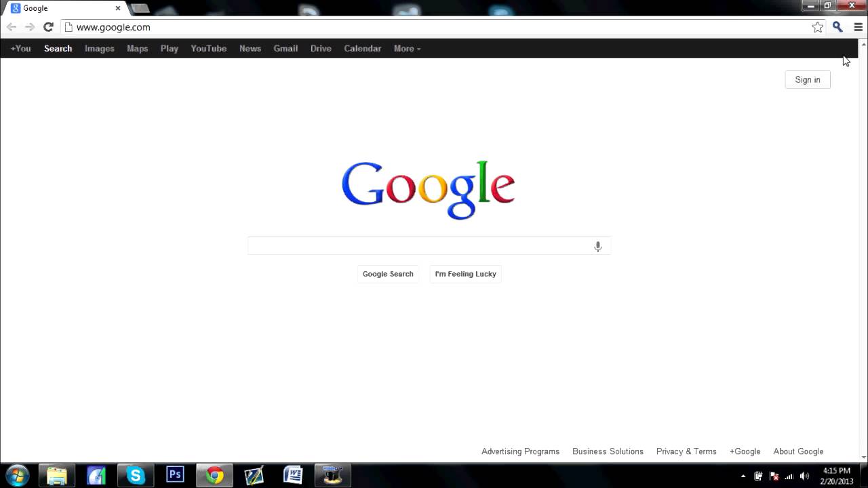
Task: Click the I'm Feeling Lucky button
Action: point(466,274)
